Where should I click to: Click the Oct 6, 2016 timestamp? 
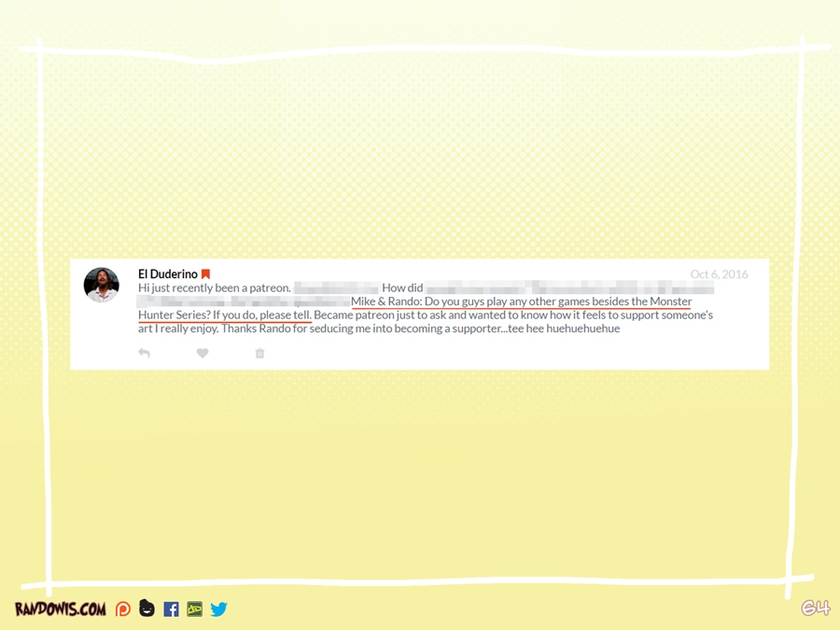coord(719,274)
